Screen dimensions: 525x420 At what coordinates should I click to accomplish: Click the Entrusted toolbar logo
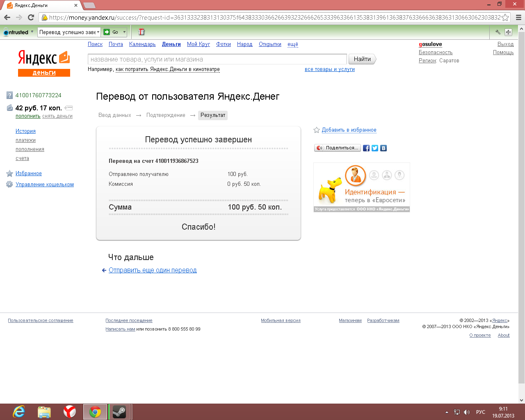[16, 32]
